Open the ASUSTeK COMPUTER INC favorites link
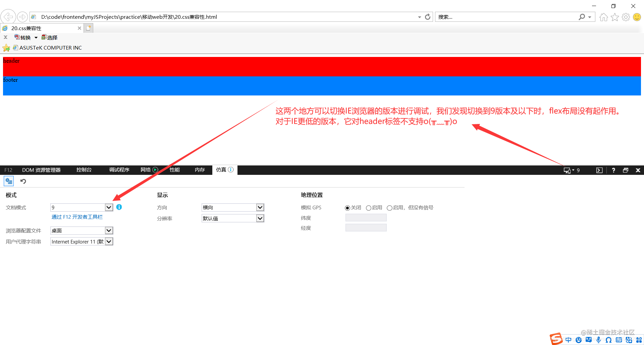644x345 pixels. click(x=50, y=48)
